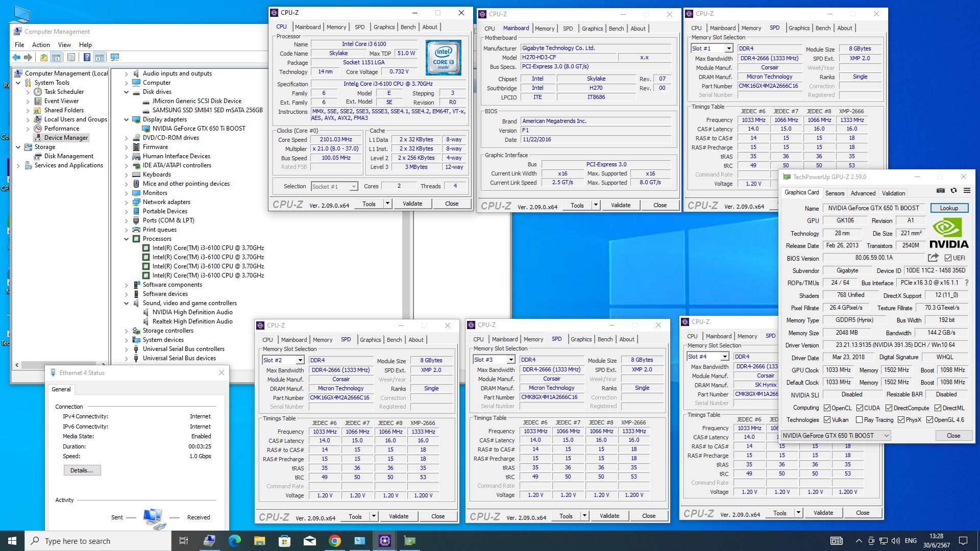Switch to the Advanced tab in GPU-Z
980x551 pixels.
(x=863, y=193)
